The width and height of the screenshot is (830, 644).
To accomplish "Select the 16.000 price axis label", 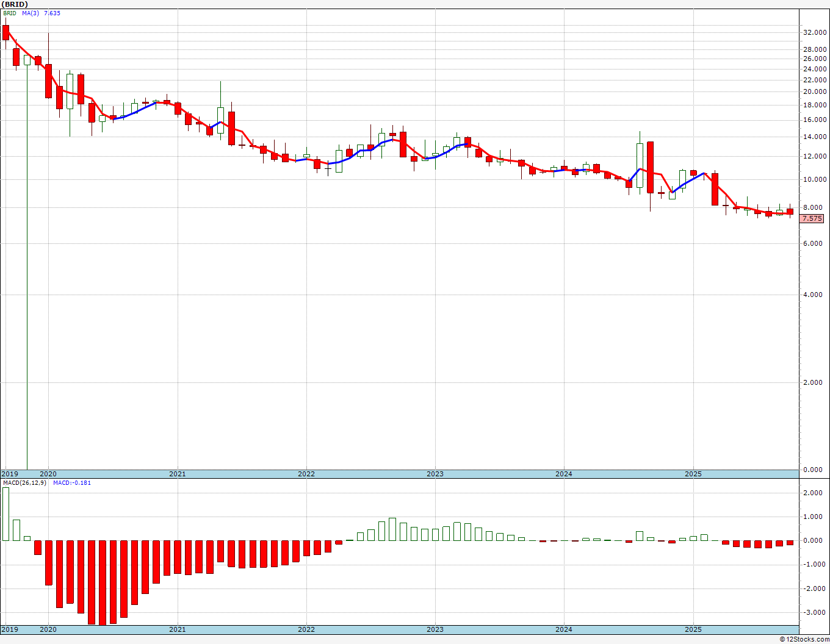I will 815,120.
